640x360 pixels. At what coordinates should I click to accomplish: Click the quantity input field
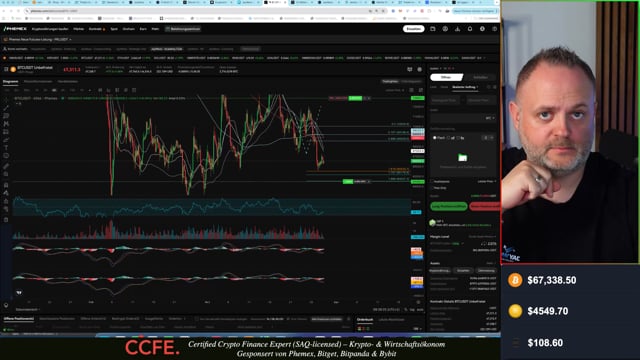tap(463, 118)
